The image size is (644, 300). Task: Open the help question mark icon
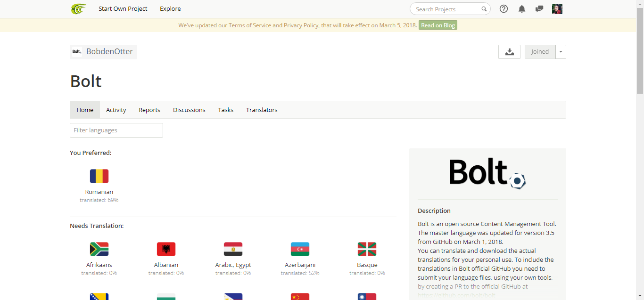[504, 9]
